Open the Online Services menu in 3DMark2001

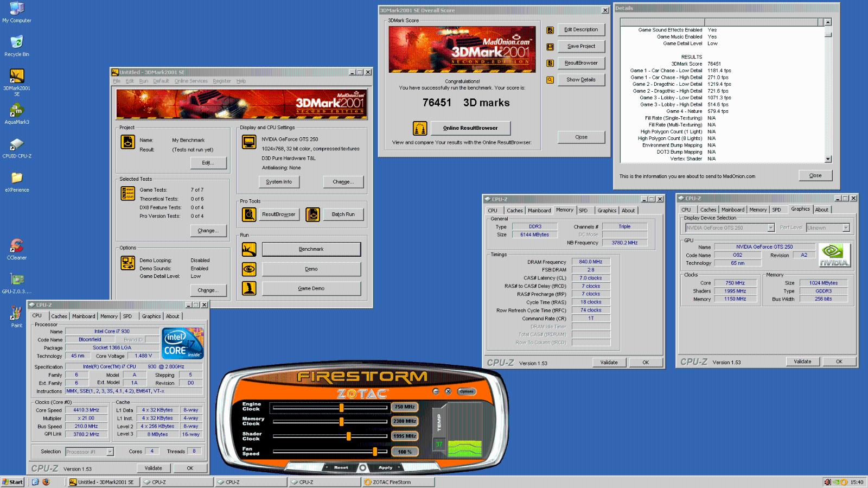[191, 81]
